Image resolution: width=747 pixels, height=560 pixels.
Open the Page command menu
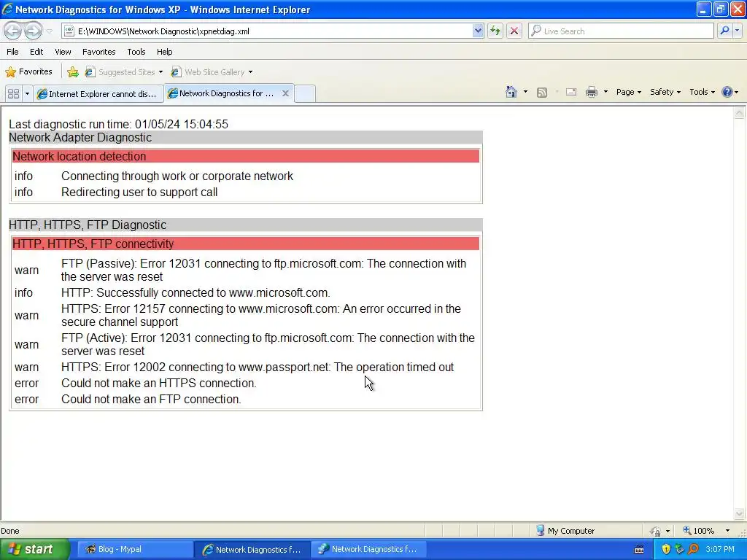628,92
